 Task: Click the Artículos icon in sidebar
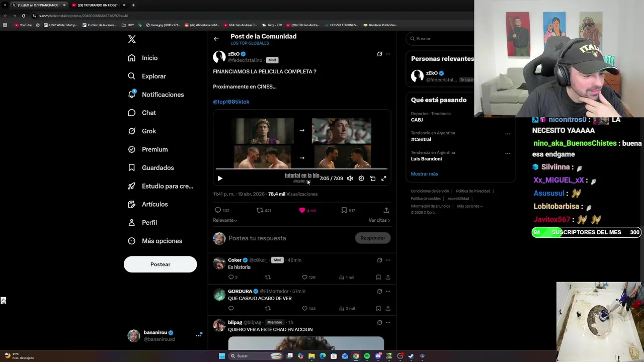tap(131, 204)
